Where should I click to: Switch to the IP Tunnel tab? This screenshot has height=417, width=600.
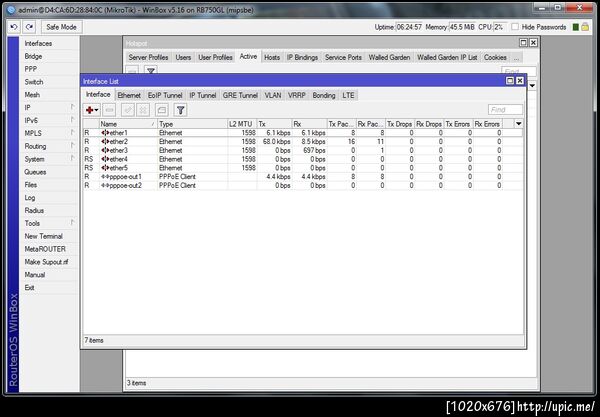pos(202,95)
